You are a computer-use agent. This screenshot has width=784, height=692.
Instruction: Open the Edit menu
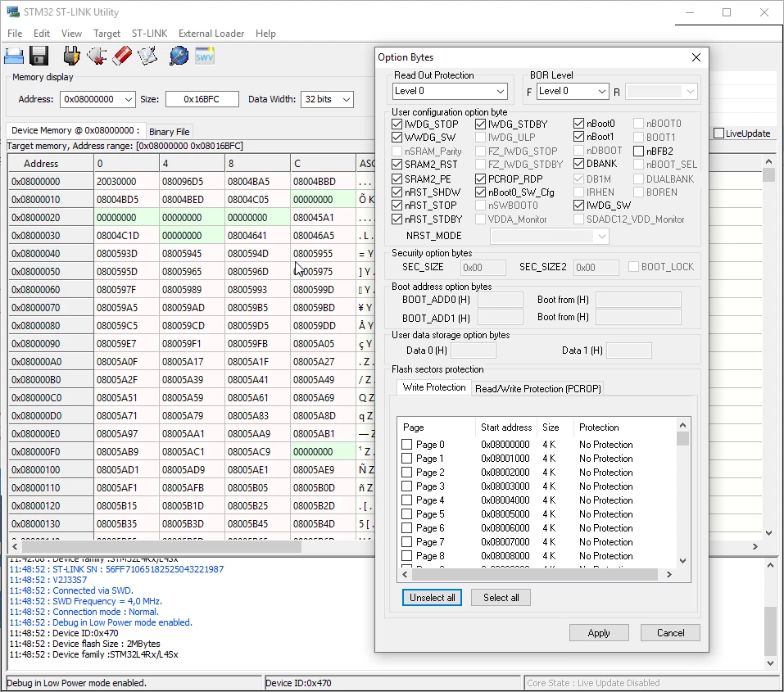(x=42, y=34)
